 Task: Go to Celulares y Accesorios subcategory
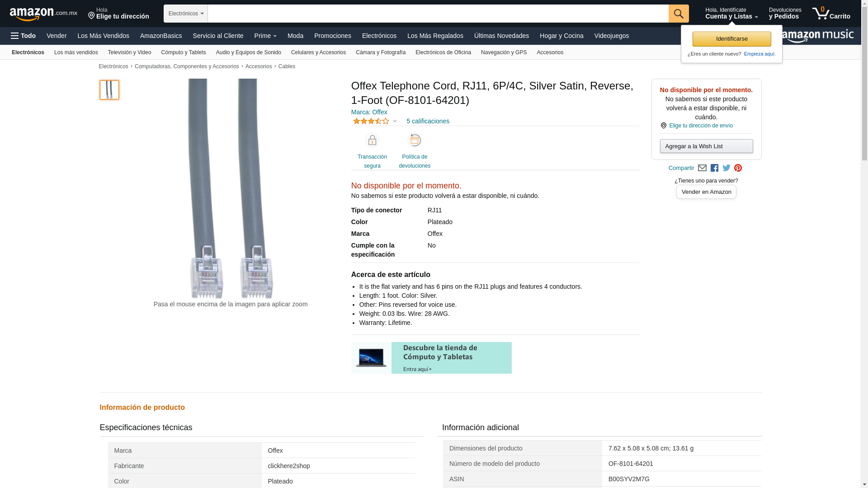[318, 52]
